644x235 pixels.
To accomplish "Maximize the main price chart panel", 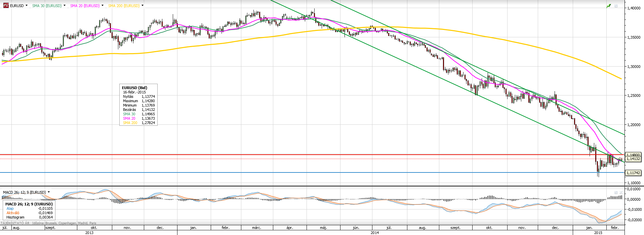I will (x=616, y=6).
